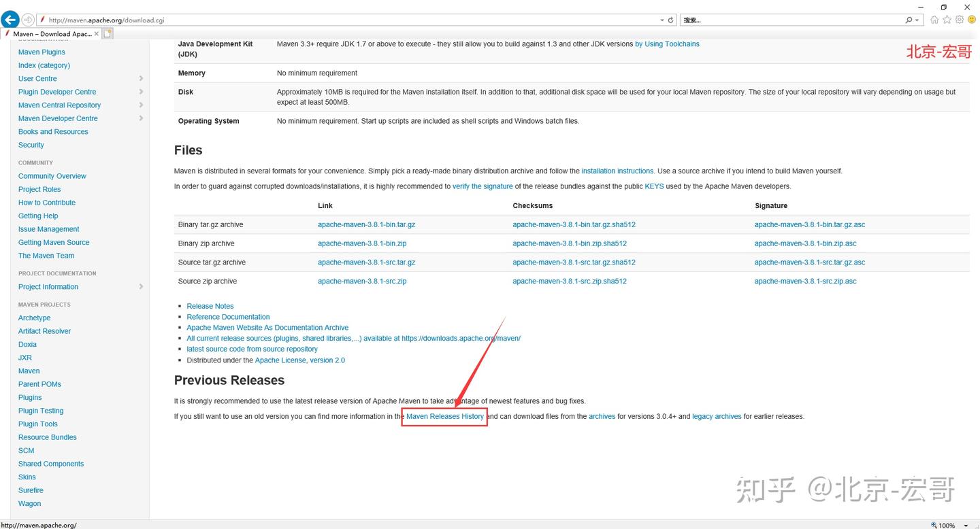980x529 pixels.
Task: Open Maven Plugins in the sidebar
Action: 42,52
